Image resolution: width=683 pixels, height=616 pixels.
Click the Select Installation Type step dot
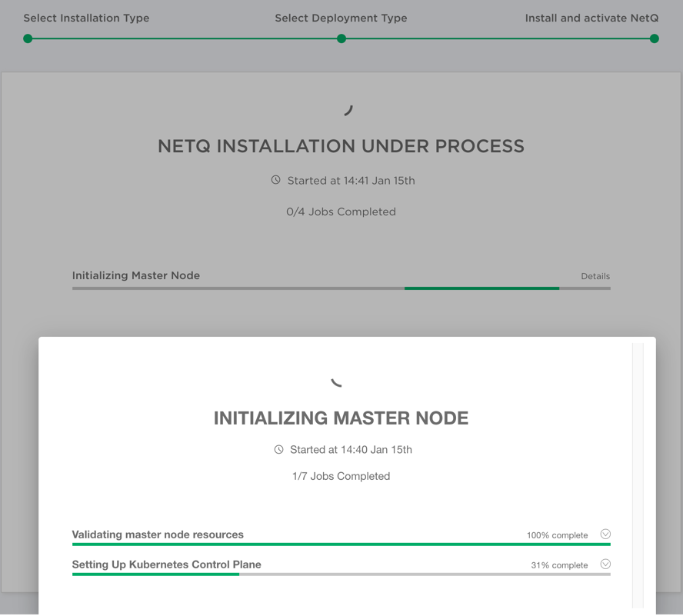(28, 38)
